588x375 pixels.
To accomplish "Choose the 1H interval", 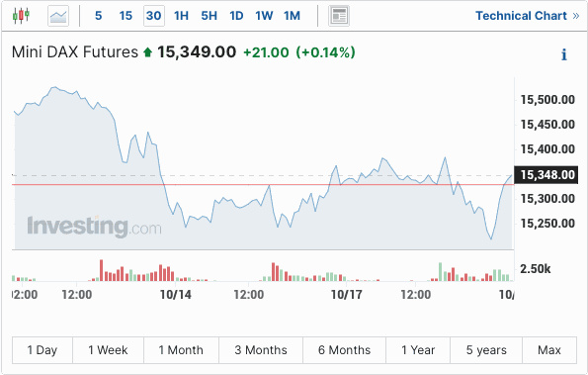I will (181, 16).
